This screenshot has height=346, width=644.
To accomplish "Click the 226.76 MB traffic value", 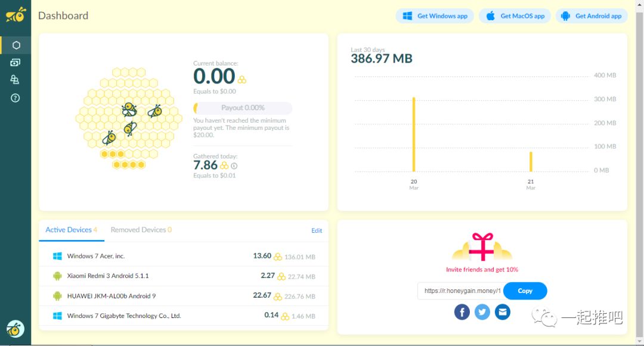I will click(x=300, y=297).
